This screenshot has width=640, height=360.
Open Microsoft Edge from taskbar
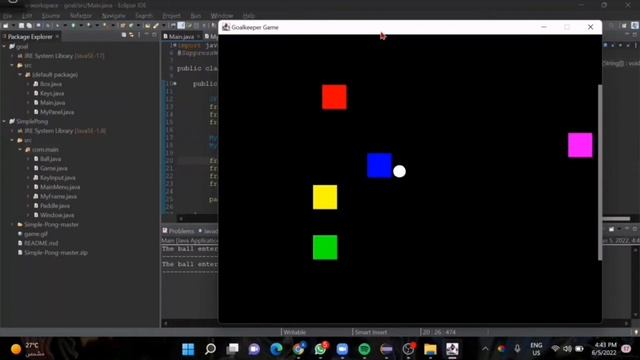point(276,349)
